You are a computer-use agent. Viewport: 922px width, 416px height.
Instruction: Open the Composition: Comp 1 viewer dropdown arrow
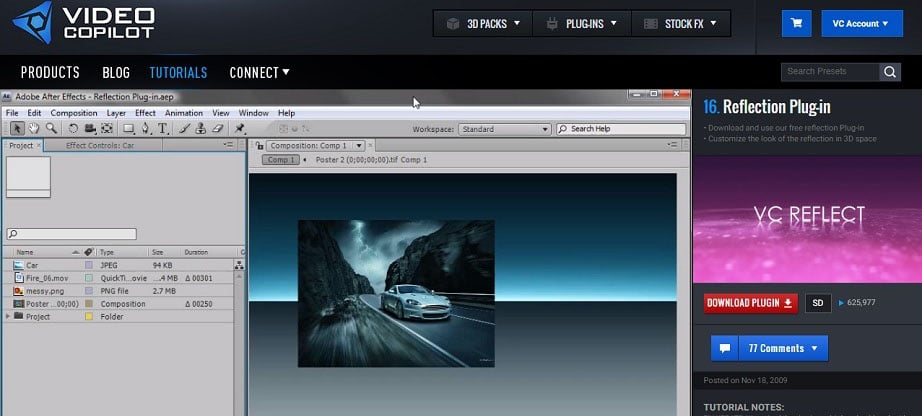[x=359, y=145]
